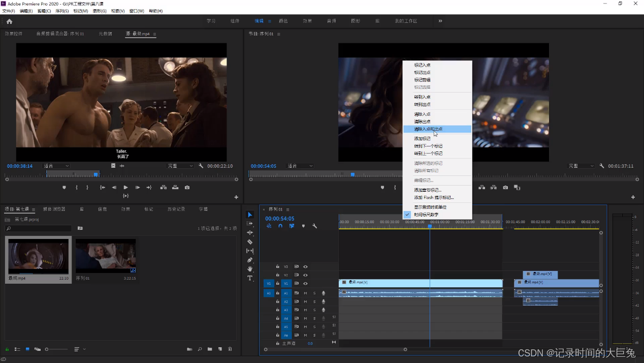Select the Pen tool
The height and width of the screenshot is (363, 644).
pos(250,260)
